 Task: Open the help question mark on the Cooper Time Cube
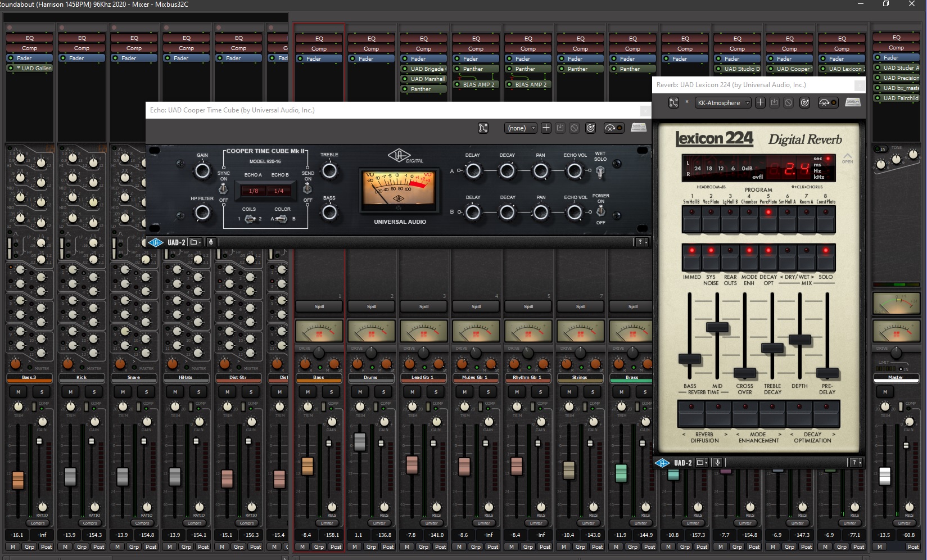coord(641,242)
